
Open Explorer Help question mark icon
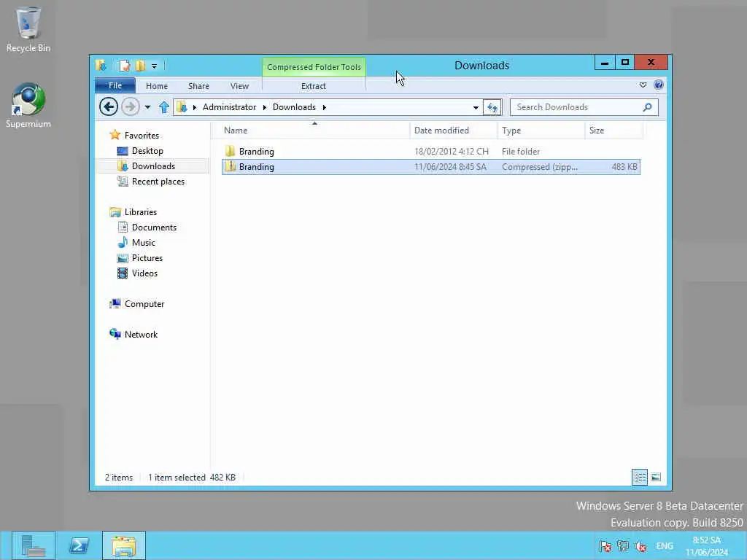pos(659,85)
